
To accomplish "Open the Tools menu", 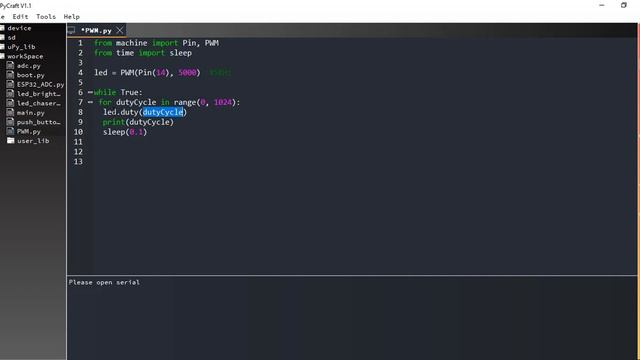I will (x=46, y=17).
